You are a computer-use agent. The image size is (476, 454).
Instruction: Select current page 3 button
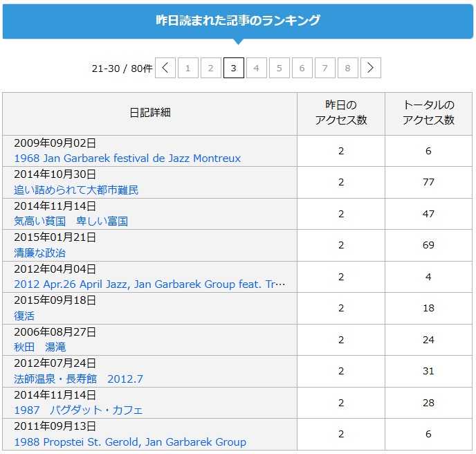[234, 68]
